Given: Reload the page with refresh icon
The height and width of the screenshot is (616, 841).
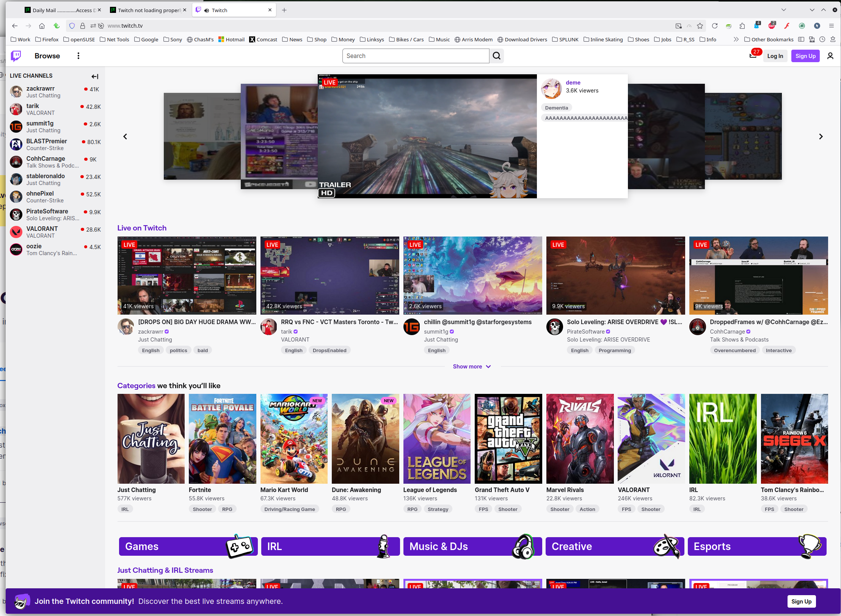Looking at the screenshot, I should pyautogui.click(x=715, y=26).
